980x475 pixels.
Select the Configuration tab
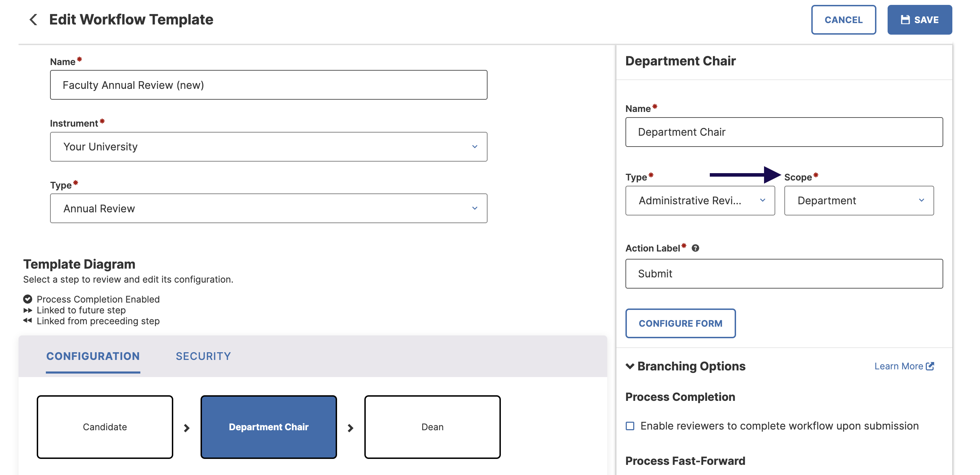[93, 356]
